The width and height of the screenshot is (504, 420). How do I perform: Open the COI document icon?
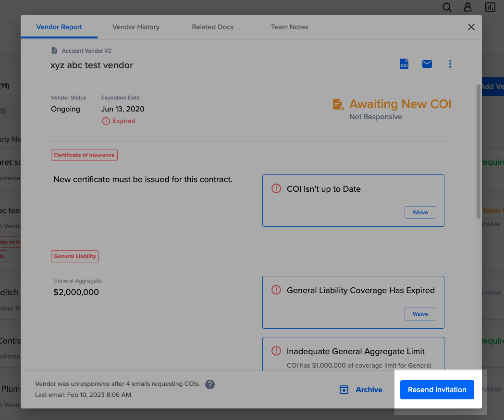404,64
